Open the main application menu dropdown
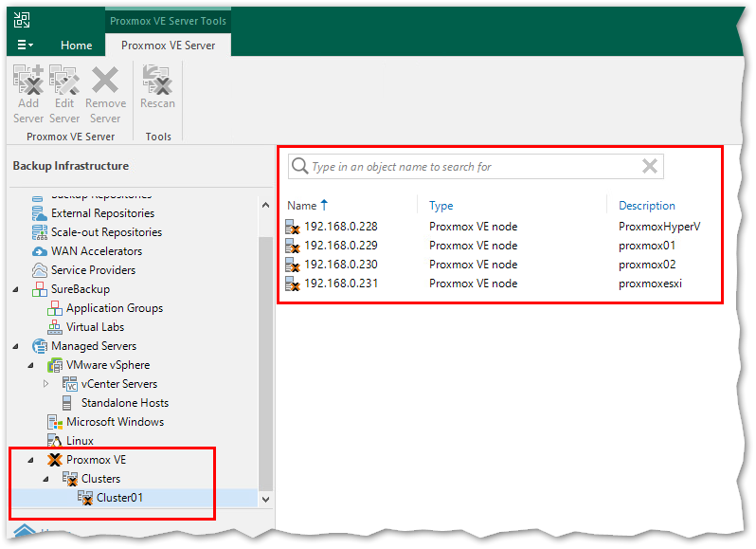 point(26,45)
